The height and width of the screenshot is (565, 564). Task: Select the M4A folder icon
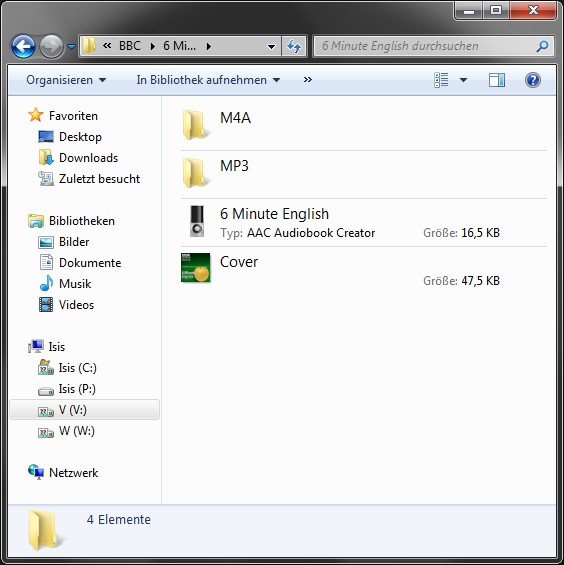click(195, 125)
